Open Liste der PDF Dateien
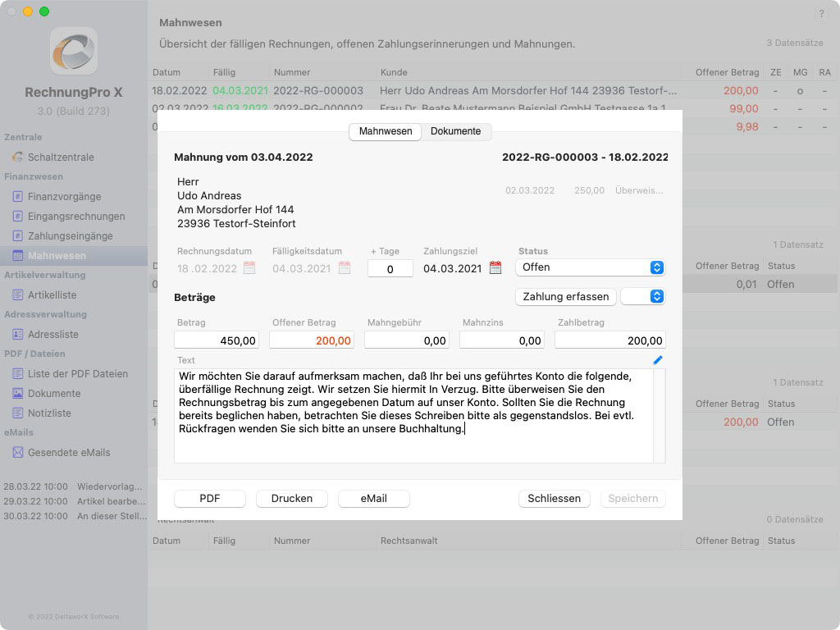This screenshot has height=630, width=840. [77, 374]
